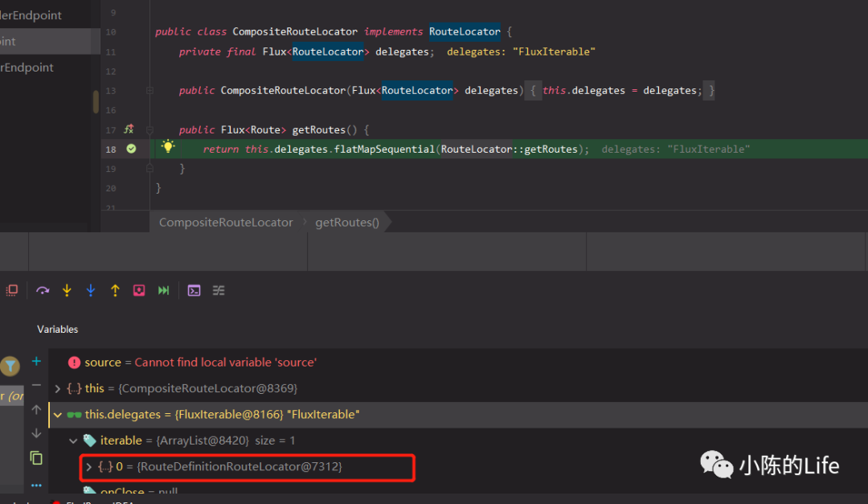Remove the selected watch with minus icon
868x504 pixels.
(36, 385)
